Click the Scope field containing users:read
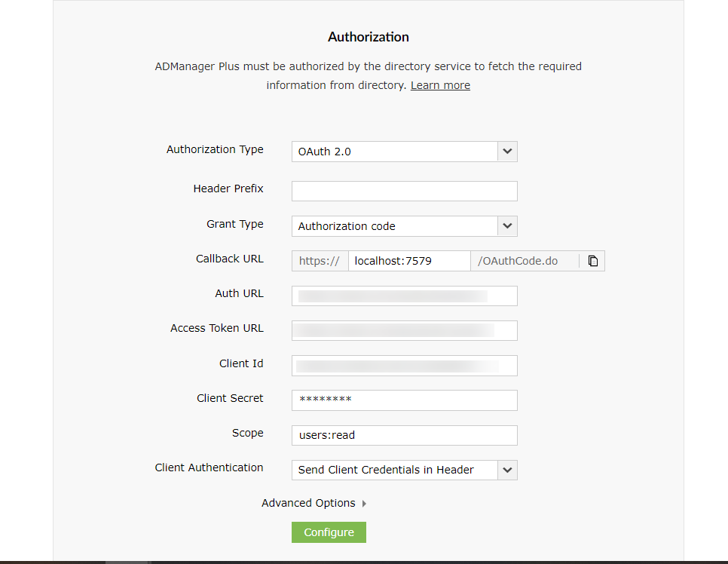Screen dimensions: 728x564 coord(404,435)
